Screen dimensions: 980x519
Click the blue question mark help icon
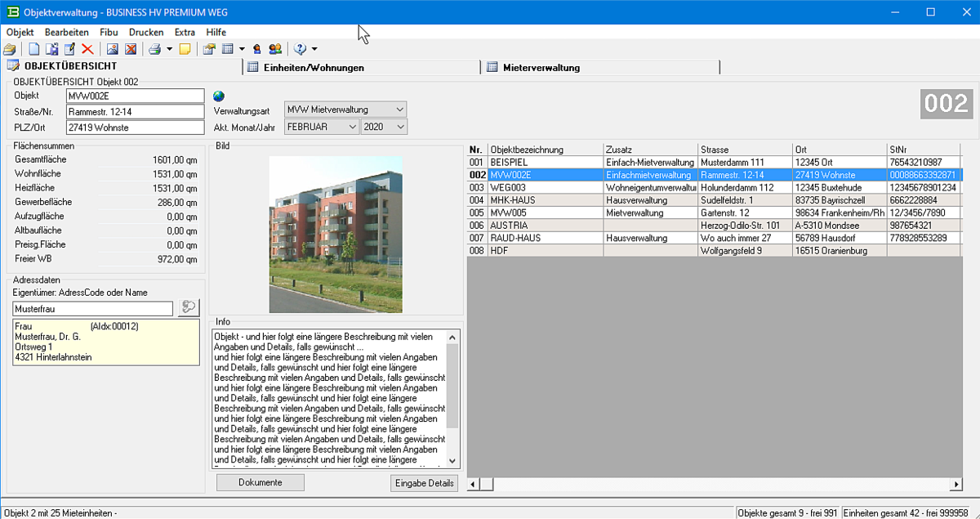coord(300,49)
